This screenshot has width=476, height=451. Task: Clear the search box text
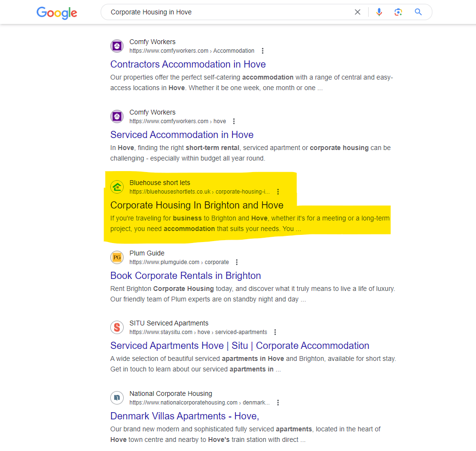(358, 12)
